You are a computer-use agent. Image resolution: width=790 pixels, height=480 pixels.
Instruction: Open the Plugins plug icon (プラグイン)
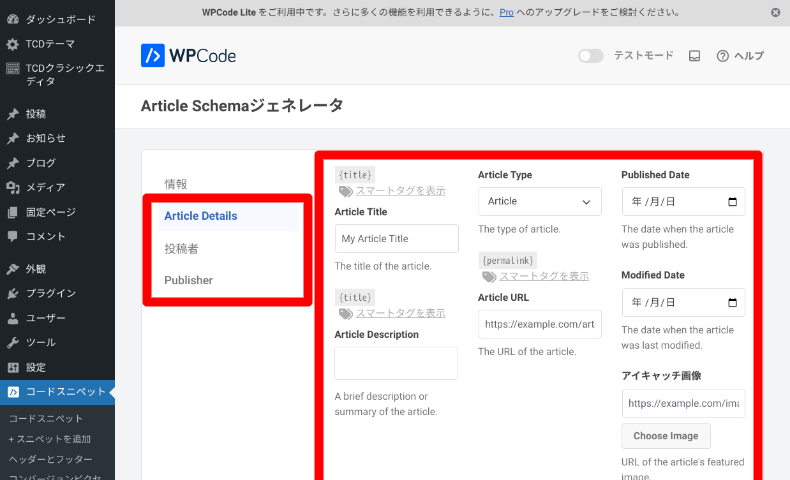pos(13,293)
